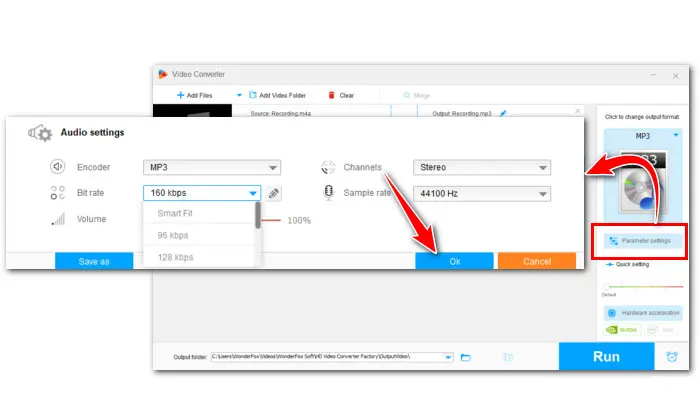
Task: Click the Hardware acceleration chip icon
Action: point(612,313)
